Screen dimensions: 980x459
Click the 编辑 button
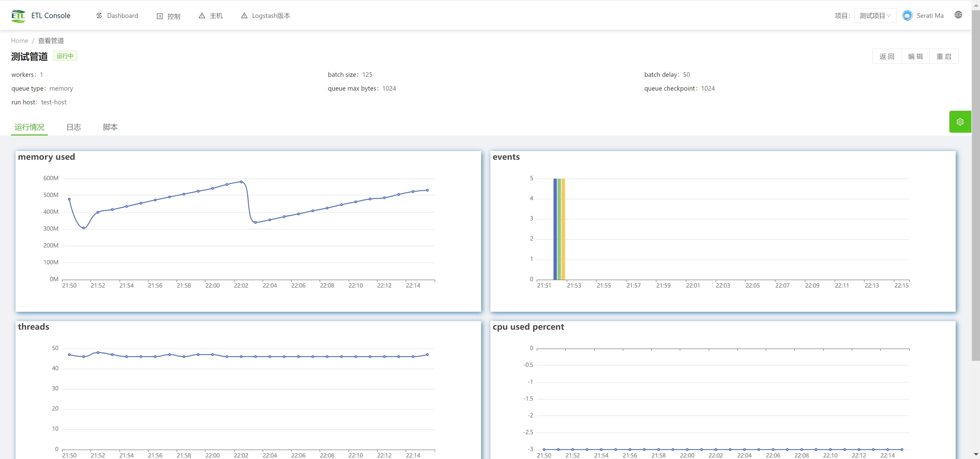915,56
